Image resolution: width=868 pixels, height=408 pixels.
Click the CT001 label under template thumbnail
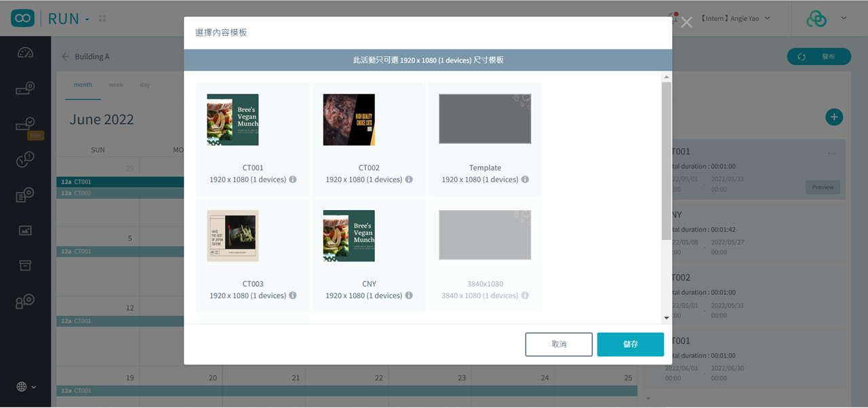[253, 167]
